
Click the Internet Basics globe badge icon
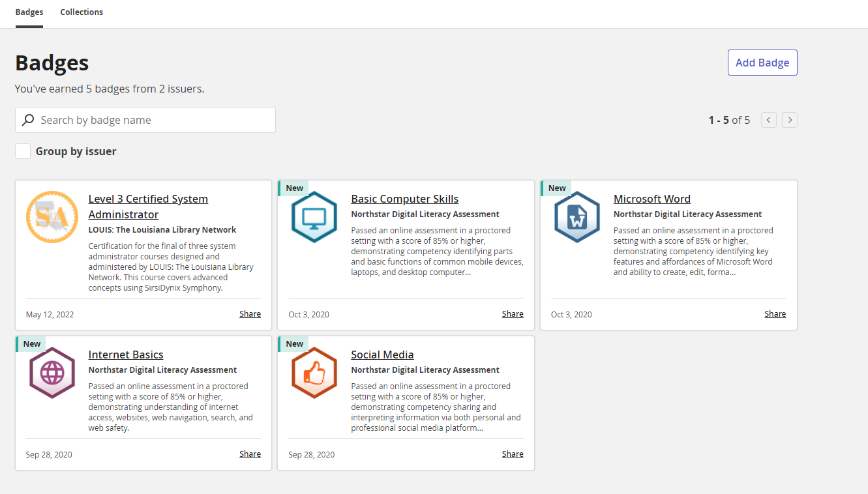(52, 373)
